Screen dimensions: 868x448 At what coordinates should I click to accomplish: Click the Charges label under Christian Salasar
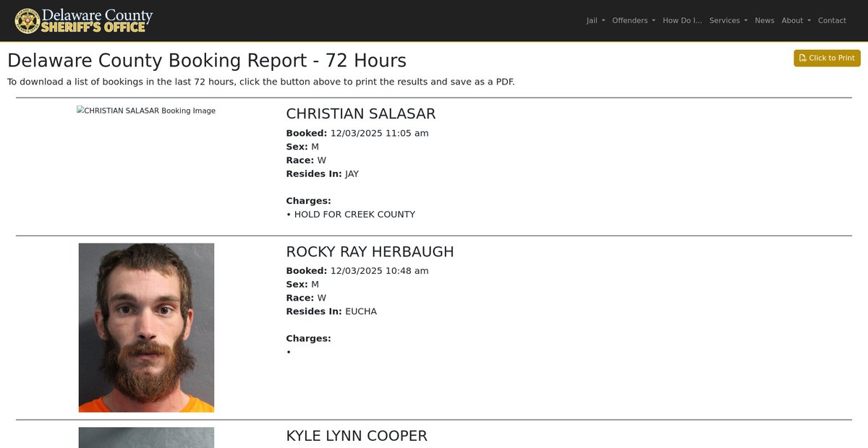pos(308,201)
